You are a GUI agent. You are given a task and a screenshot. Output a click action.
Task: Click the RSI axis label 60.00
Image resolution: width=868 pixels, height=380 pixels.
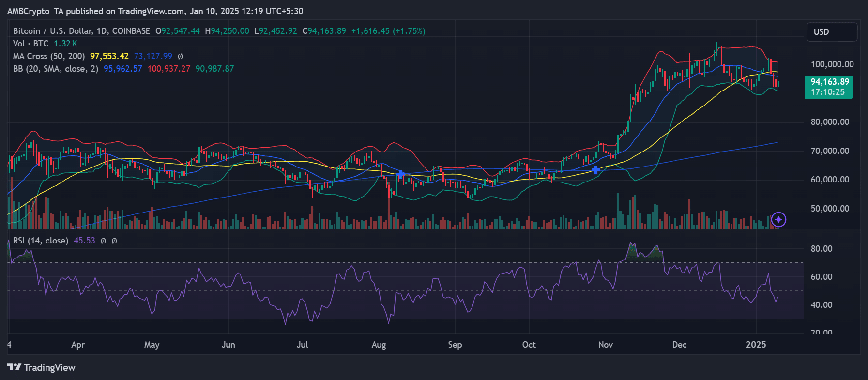point(822,277)
